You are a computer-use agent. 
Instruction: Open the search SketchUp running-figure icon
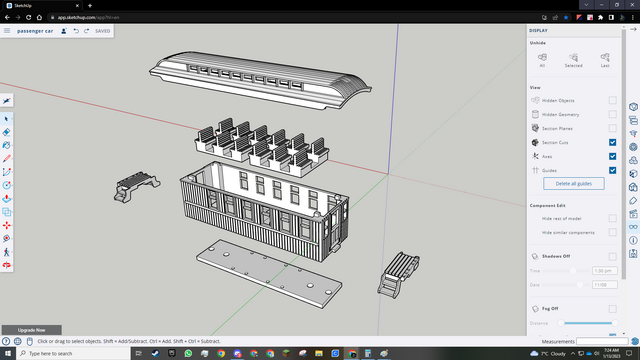click(x=7, y=101)
